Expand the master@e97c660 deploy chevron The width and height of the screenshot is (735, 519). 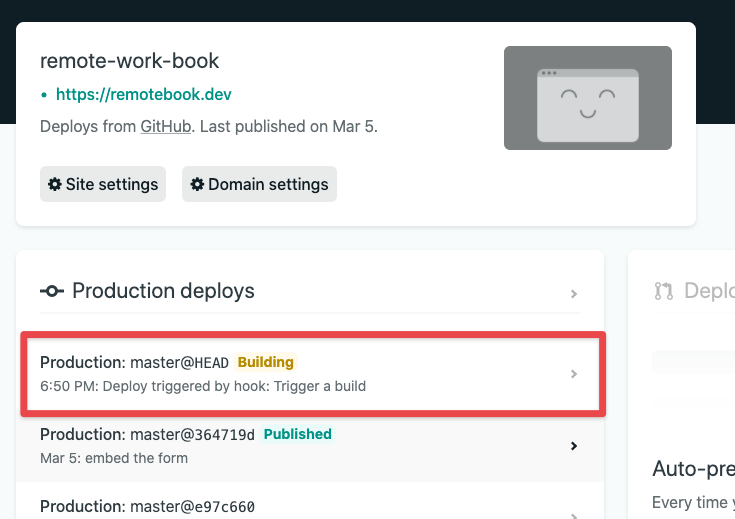click(x=574, y=516)
